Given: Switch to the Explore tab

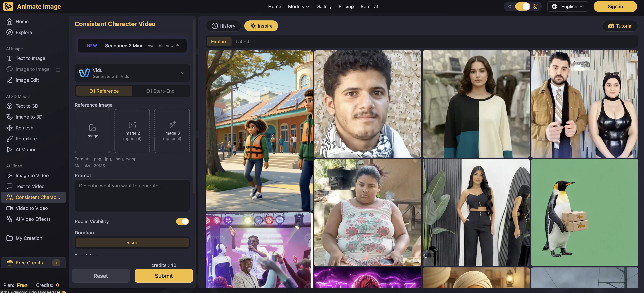Looking at the screenshot, I should [x=219, y=42].
